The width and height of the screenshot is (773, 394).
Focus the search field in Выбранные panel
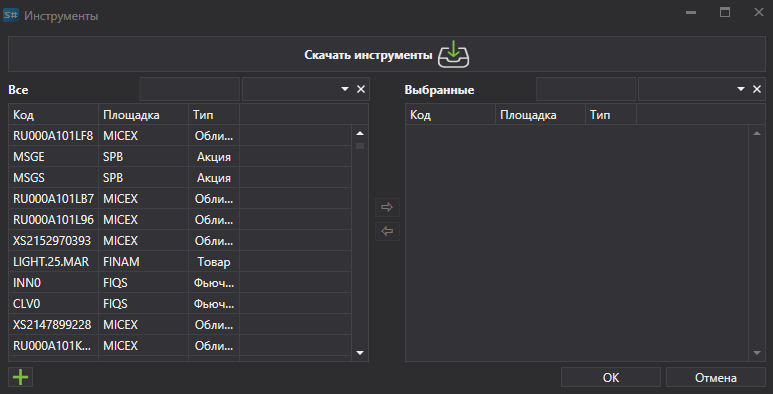tap(586, 89)
